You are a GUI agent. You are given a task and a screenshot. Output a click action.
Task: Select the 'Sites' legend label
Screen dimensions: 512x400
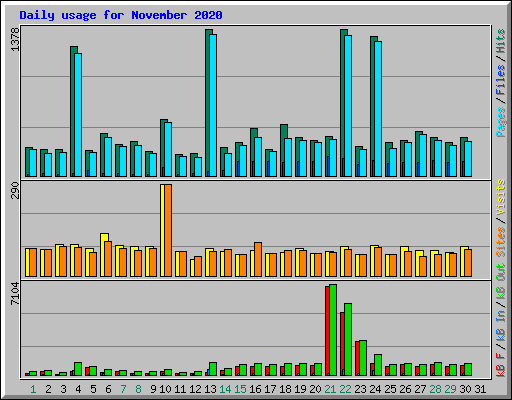point(500,242)
